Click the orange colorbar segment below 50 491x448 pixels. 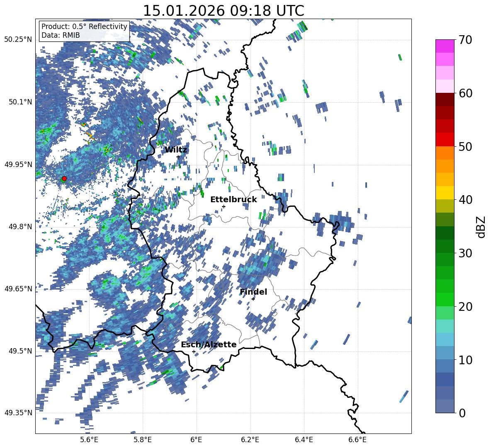pyautogui.click(x=445, y=153)
